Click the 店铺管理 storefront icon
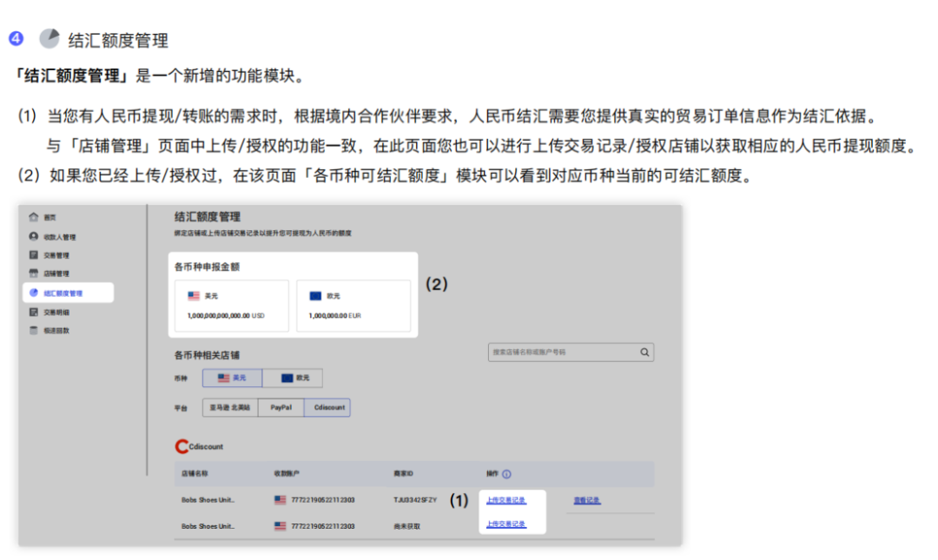The width and height of the screenshot is (938, 560). click(x=33, y=273)
